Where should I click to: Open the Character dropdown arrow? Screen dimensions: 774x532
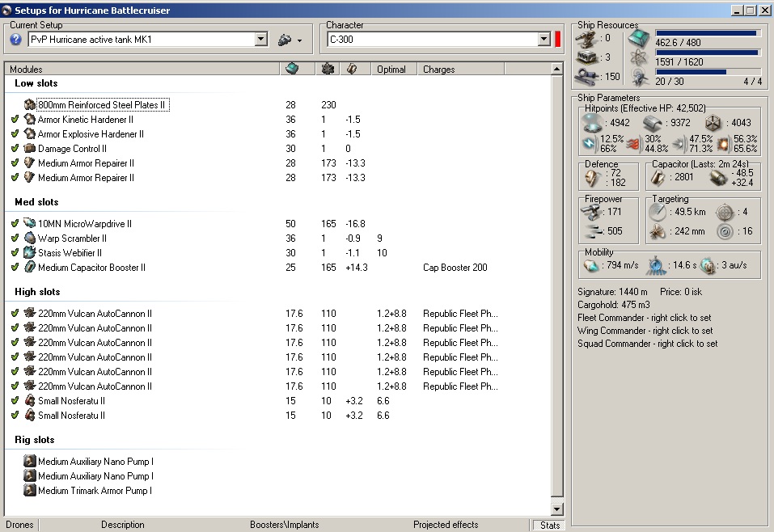(x=543, y=40)
